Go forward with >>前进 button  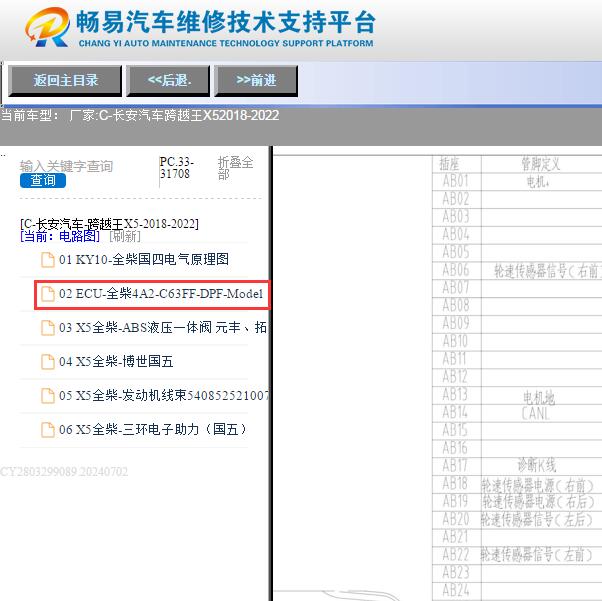[x=256, y=80]
